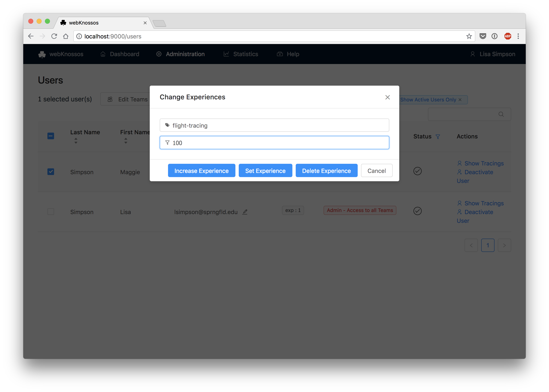Click the Increase Experience button
The height and width of the screenshot is (392, 549).
202,171
